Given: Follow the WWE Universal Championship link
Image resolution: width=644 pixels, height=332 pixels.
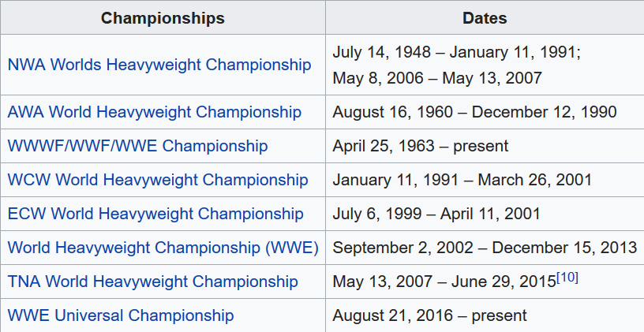Looking at the screenshot, I should [121, 315].
